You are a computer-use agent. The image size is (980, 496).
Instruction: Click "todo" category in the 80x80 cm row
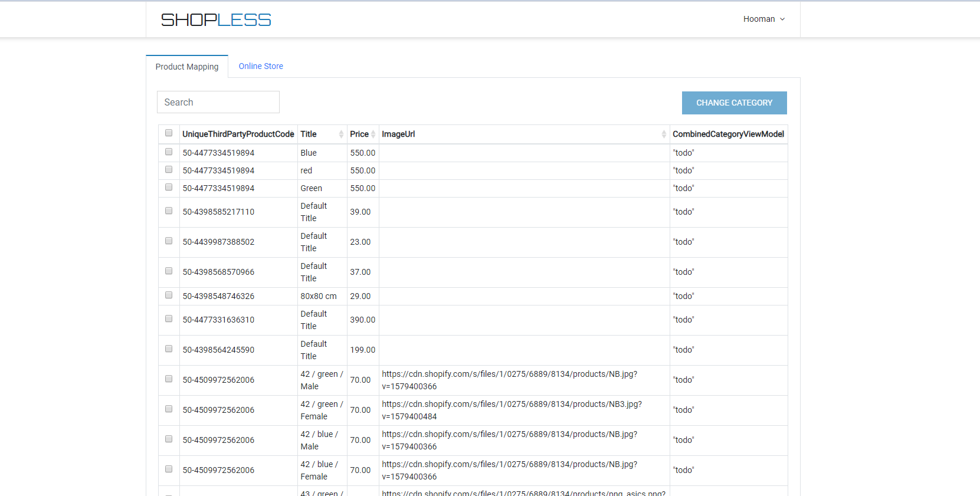click(x=683, y=296)
